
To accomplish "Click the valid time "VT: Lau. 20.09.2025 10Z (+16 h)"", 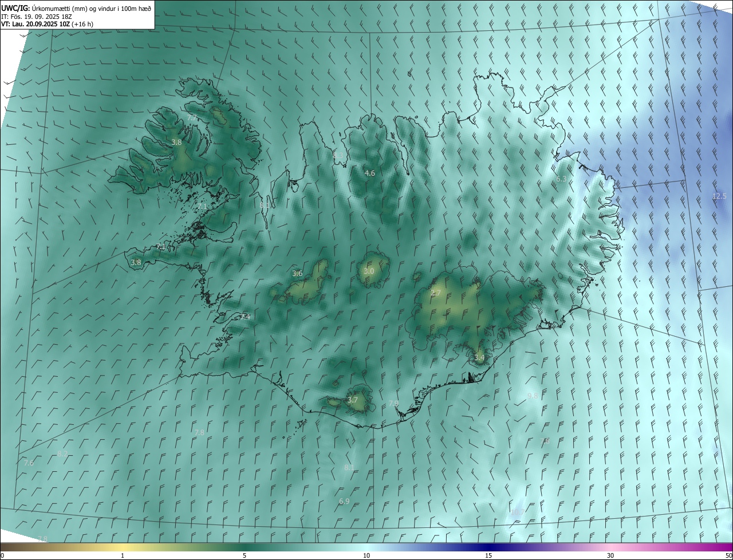I will click(48, 24).
